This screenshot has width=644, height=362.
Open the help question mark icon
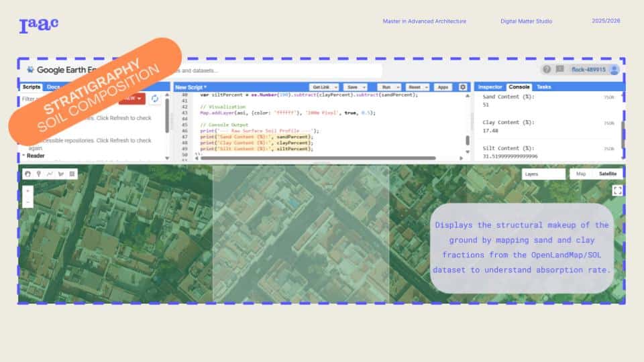click(547, 69)
